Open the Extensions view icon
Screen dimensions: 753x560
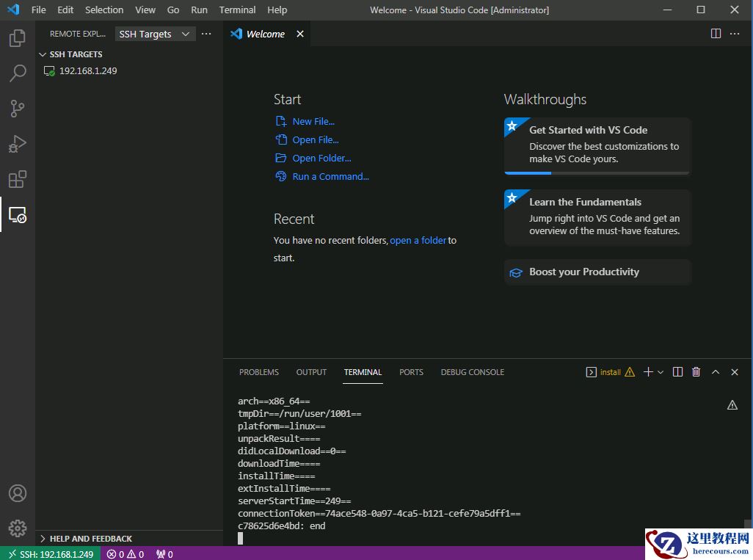18,179
